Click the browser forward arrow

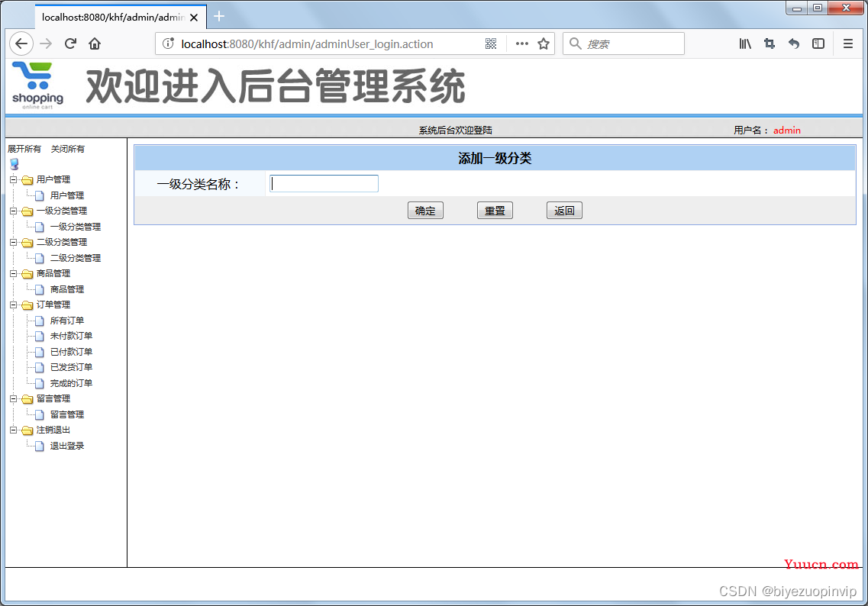point(46,44)
